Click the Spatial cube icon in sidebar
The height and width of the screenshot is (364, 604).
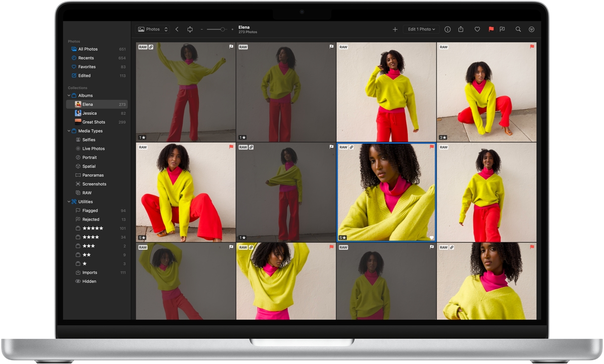pyautogui.click(x=78, y=167)
